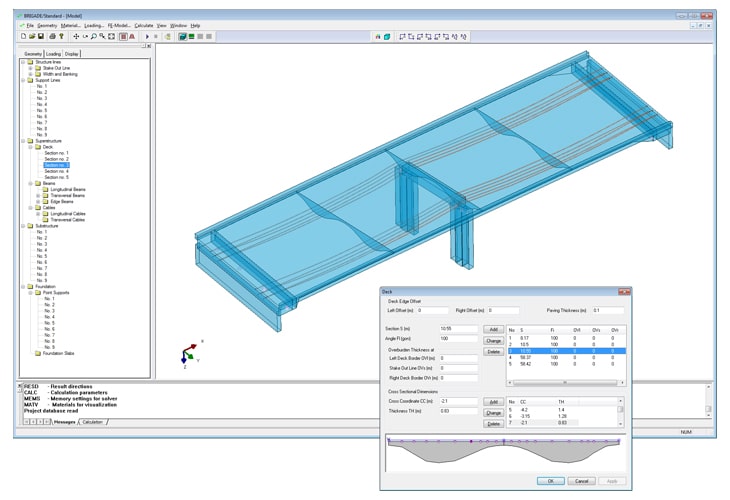Viewport: 730px width, 500px height.
Task: Click the Open file toolbar icon
Action: pyautogui.click(x=31, y=37)
